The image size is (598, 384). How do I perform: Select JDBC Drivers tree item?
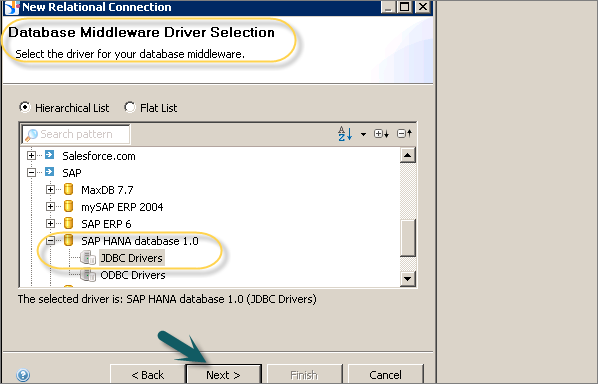[132, 258]
